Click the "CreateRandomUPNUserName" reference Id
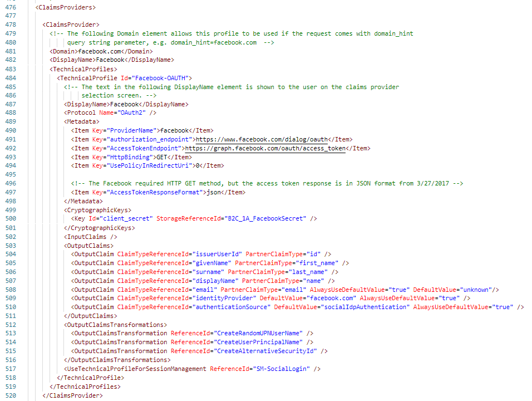532x401 pixels. click(x=259, y=333)
